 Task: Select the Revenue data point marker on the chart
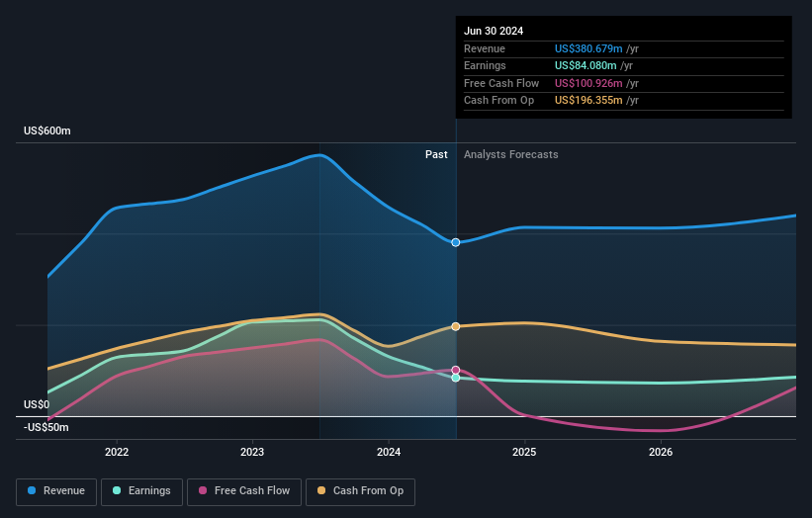point(456,242)
